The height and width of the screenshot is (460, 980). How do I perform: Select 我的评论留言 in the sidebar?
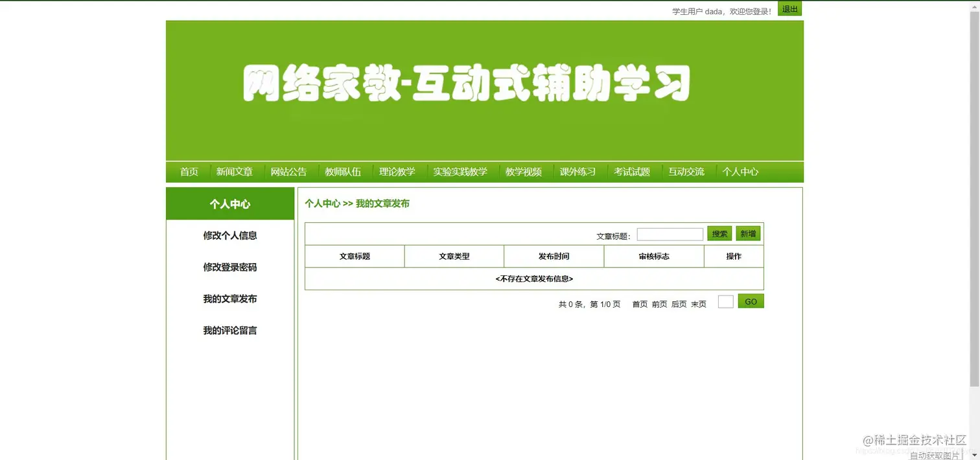(x=230, y=330)
